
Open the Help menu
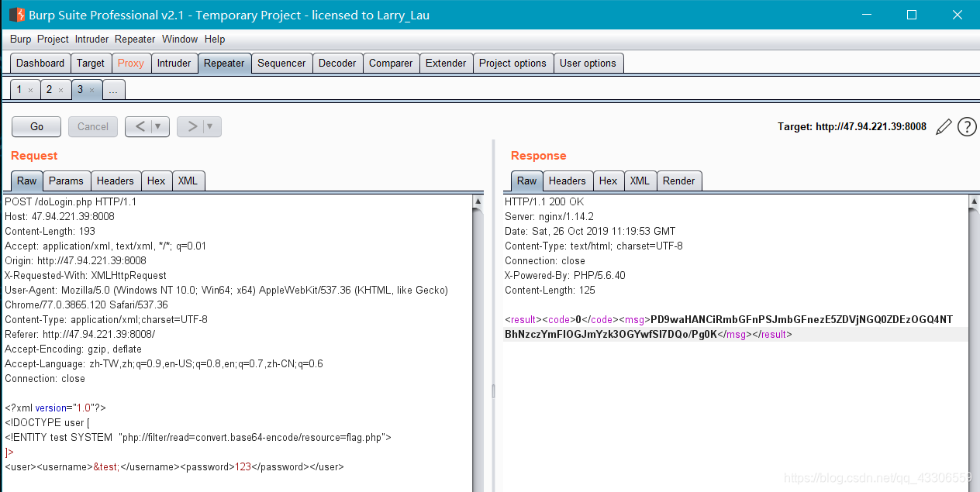pos(215,39)
